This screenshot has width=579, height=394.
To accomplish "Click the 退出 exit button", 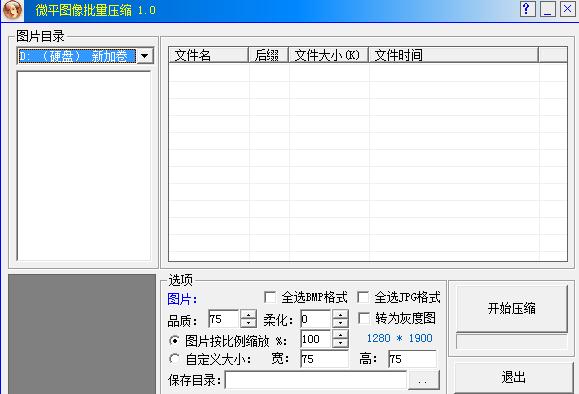I will [x=514, y=377].
